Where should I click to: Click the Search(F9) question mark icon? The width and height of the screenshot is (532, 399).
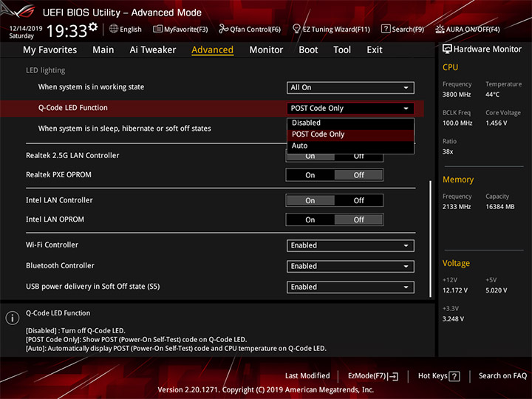pyautogui.click(x=386, y=29)
